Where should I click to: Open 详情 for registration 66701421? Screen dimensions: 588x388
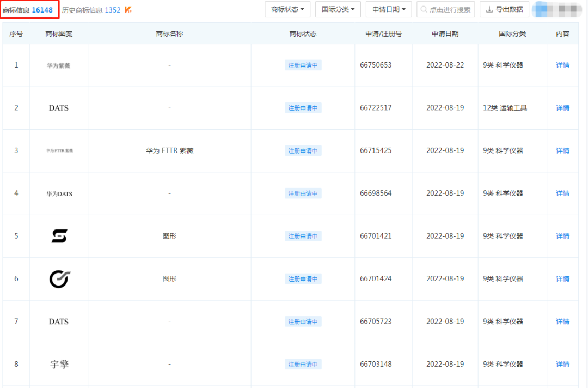coord(562,237)
